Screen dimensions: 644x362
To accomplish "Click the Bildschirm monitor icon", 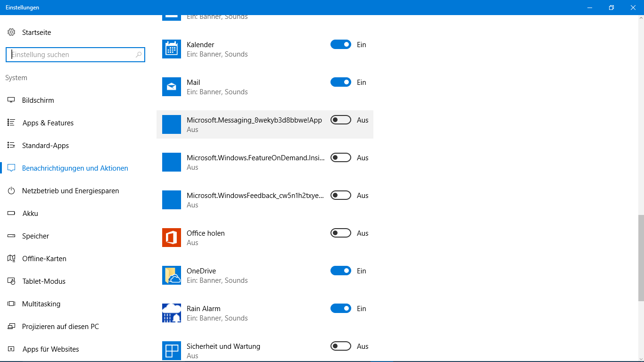I will pyautogui.click(x=11, y=100).
